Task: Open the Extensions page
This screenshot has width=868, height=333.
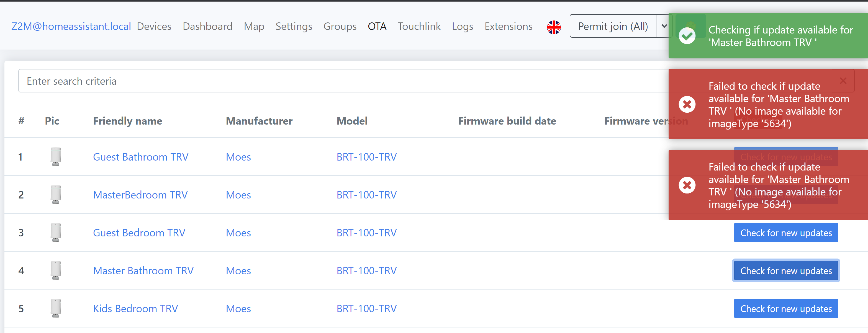Action: [x=508, y=26]
